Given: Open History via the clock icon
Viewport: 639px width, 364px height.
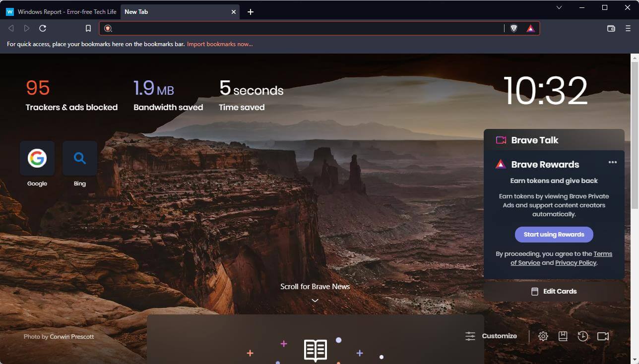Looking at the screenshot, I should click(583, 336).
